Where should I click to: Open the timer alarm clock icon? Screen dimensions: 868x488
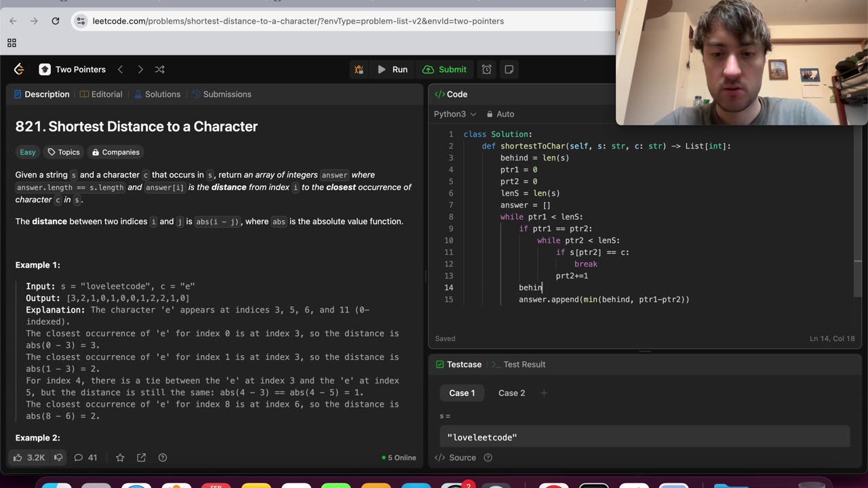(487, 69)
